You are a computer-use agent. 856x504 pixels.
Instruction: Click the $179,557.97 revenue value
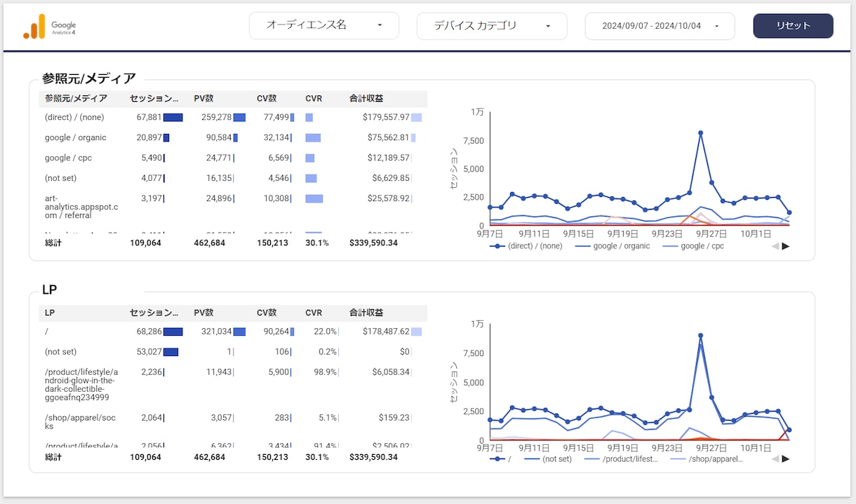386,118
